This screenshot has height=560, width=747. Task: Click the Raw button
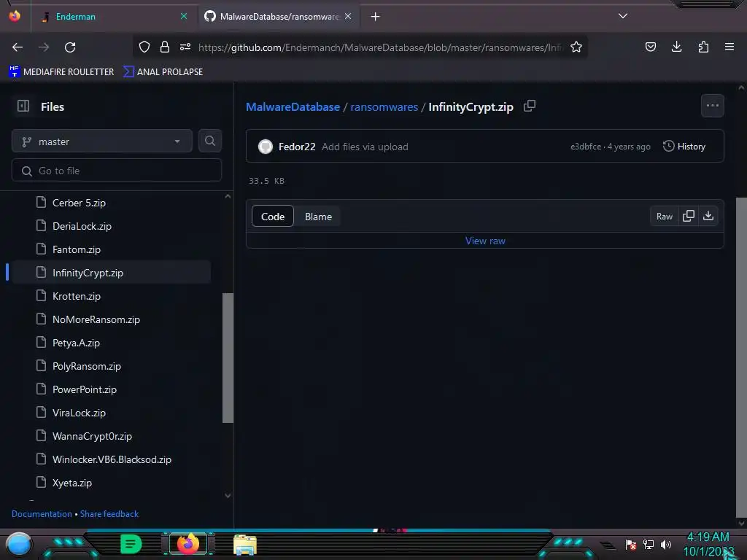pos(664,216)
